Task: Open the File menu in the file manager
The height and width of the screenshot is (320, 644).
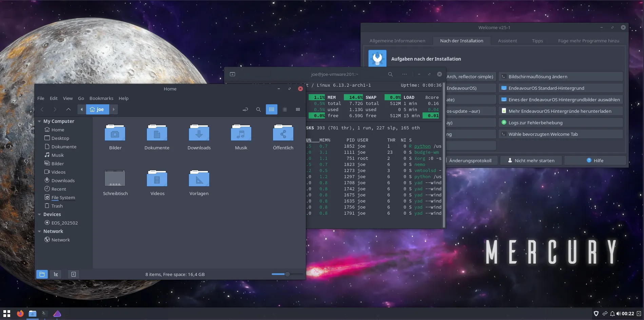Action: pos(41,98)
